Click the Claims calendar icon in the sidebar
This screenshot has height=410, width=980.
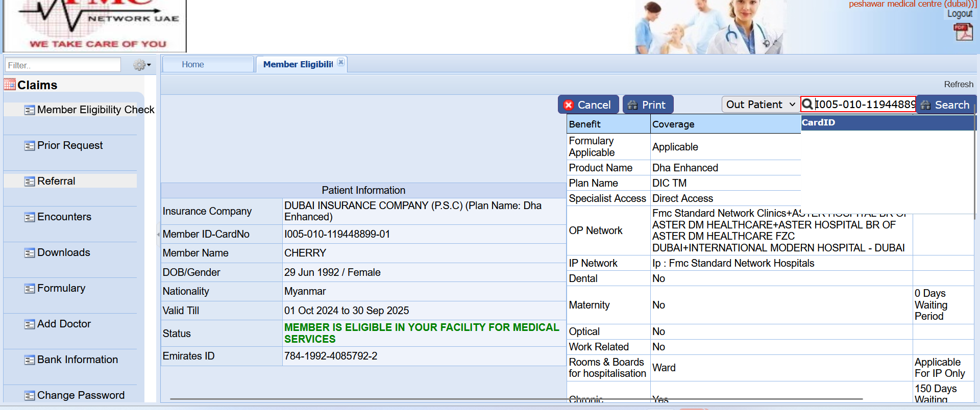tap(10, 84)
